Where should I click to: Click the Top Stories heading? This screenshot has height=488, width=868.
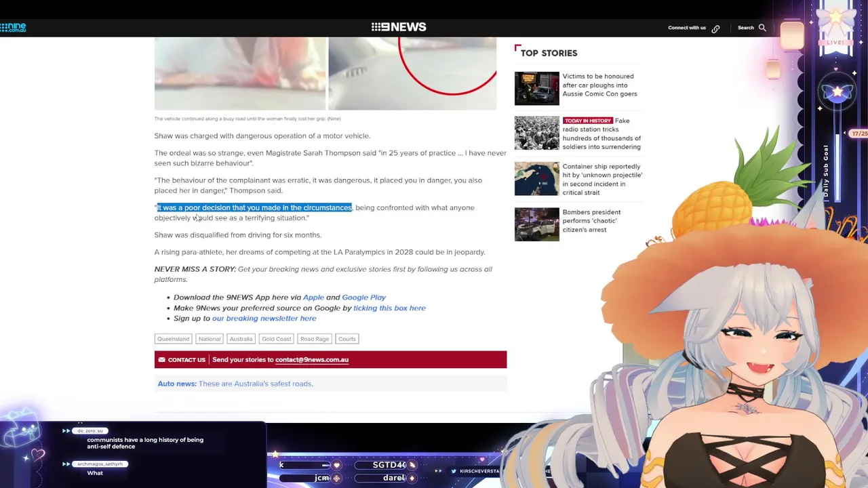[x=549, y=53]
